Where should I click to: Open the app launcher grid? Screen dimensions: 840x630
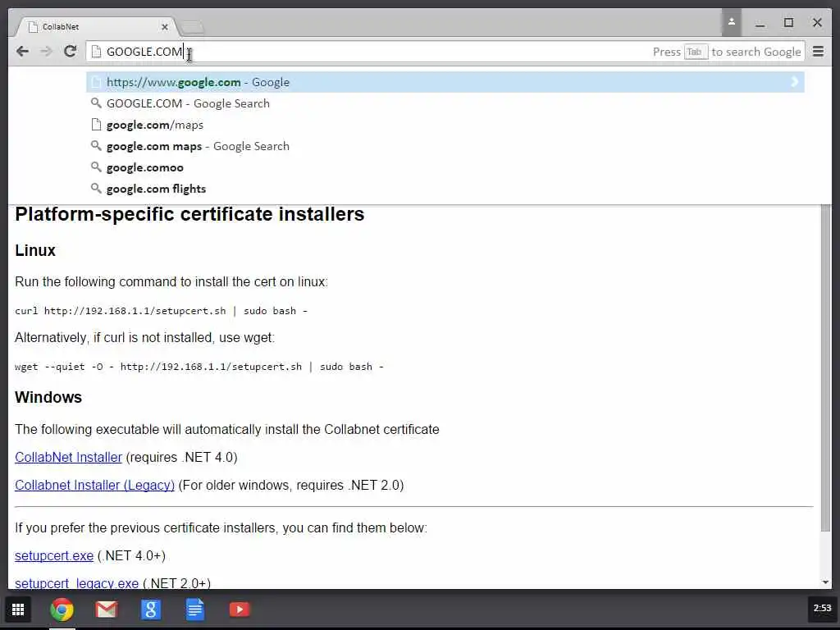pos(18,609)
